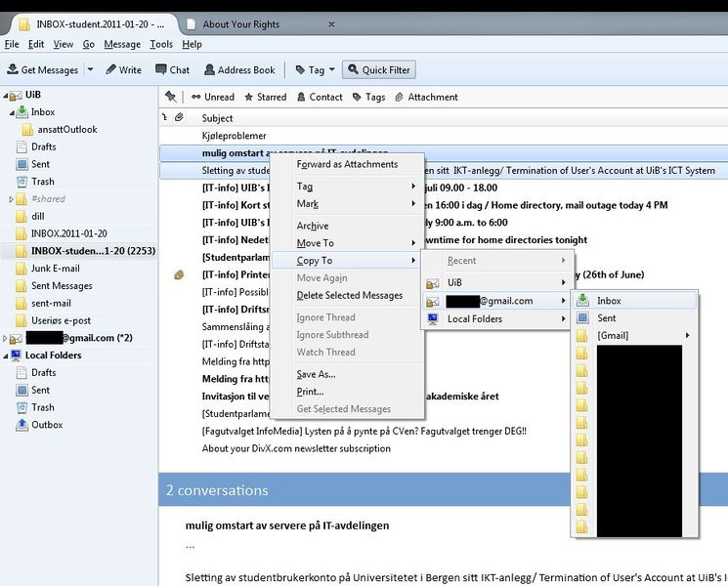Toggle the pin icon to keep filters
Screen dimensions: 728x586
(171, 97)
